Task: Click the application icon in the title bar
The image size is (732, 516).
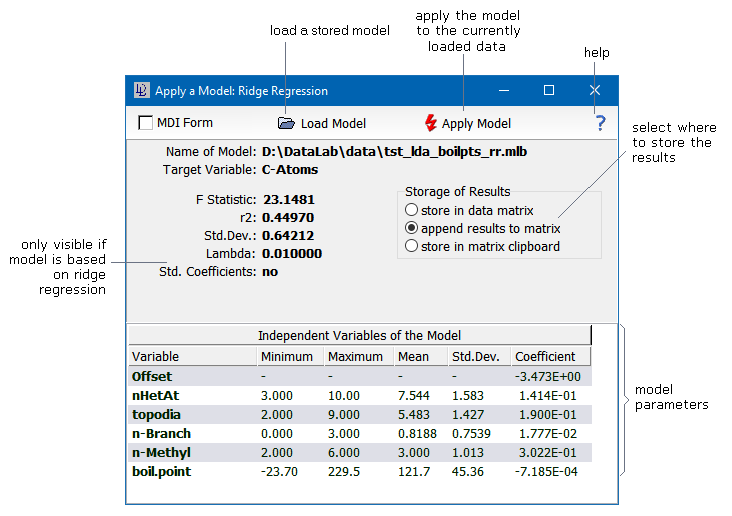Action: [x=142, y=91]
